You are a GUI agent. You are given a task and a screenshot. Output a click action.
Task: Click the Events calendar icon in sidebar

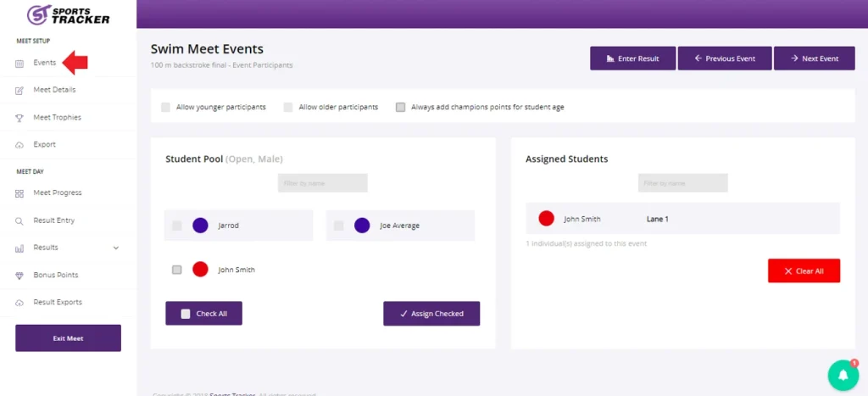click(x=19, y=63)
